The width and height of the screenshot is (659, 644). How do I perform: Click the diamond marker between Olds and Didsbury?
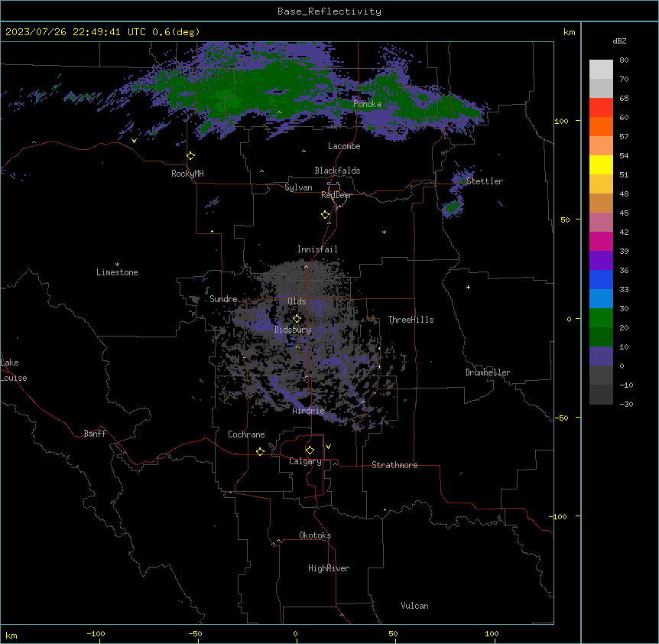(297, 319)
